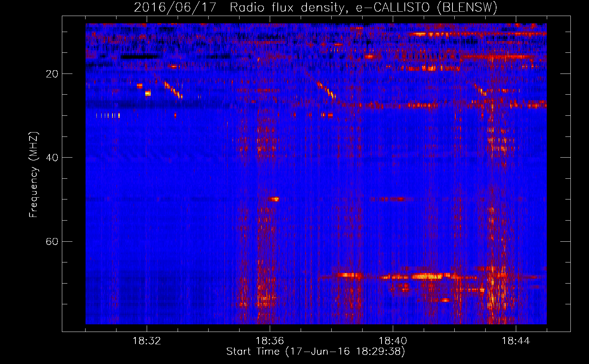Select the 20 MHz frequency tick label
Image resolution: width=589 pixels, height=364 pixels.
(x=52, y=74)
